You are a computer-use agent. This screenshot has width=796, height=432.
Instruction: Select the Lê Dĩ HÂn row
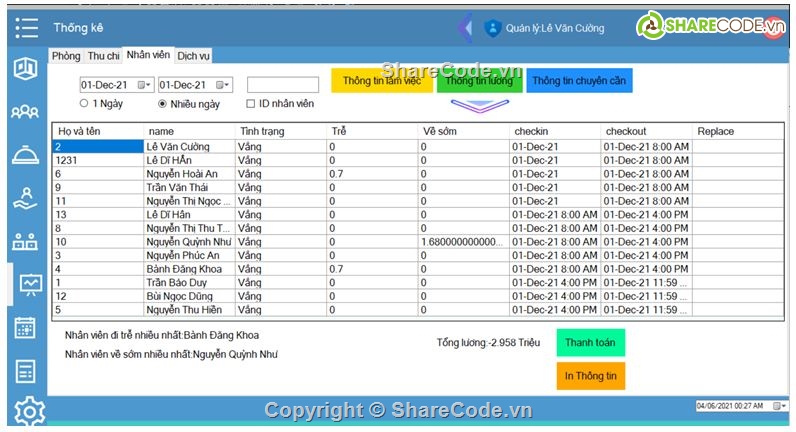(x=418, y=160)
